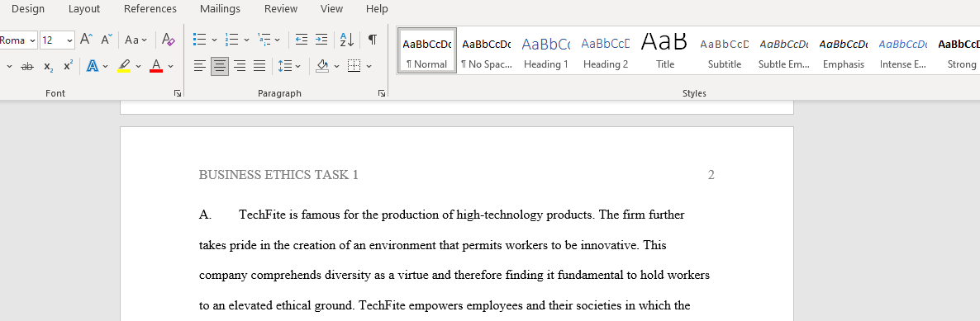Apply Heading 2 style
Screen dimensions: 980x321
pos(606,50)
